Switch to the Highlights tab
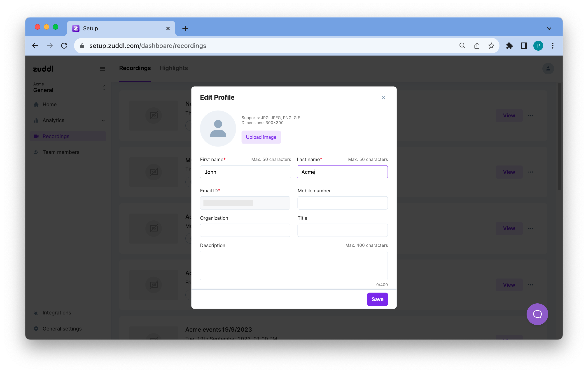The height and width of the screenshot is (373, 588). coord(173,68)
